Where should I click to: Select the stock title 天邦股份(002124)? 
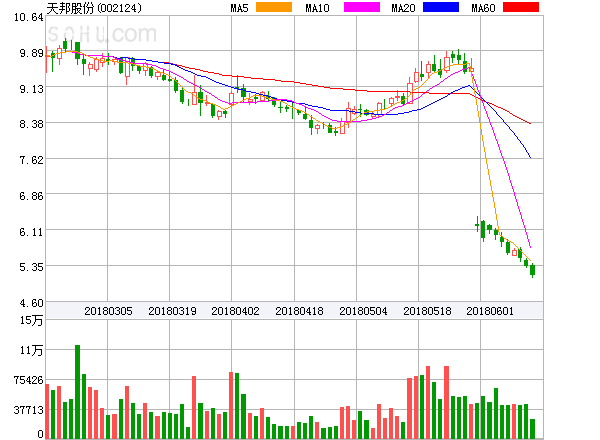click(x=94, y=8)
